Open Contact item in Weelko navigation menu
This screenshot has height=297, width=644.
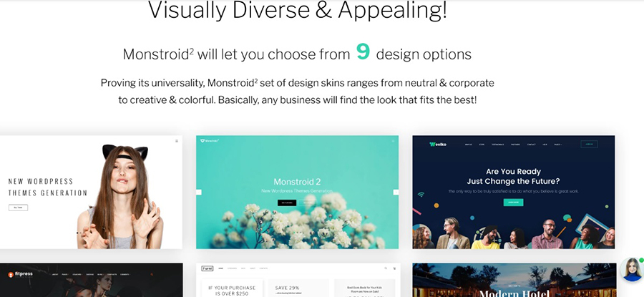532,145
